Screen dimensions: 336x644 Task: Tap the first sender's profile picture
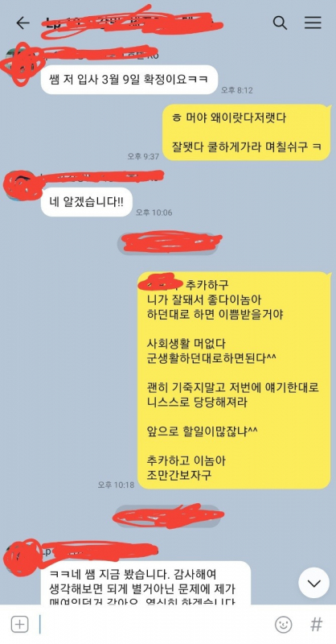pos(21,64)
